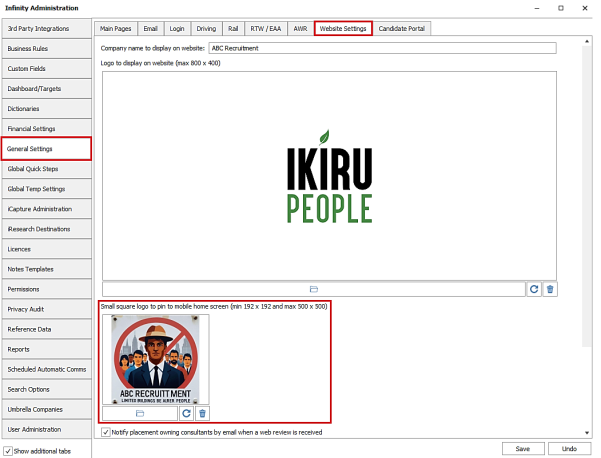Refresh the large website logo
This screenshot has width=601, height=458.
click(x=534, y=289)
